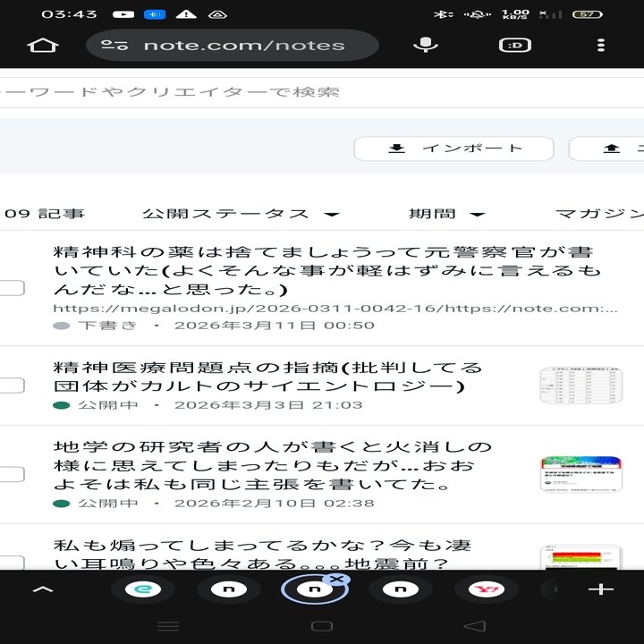The image size is (644, 644).
Task: Switch to the Yahoo tab
Action: [x=487, y=589]
